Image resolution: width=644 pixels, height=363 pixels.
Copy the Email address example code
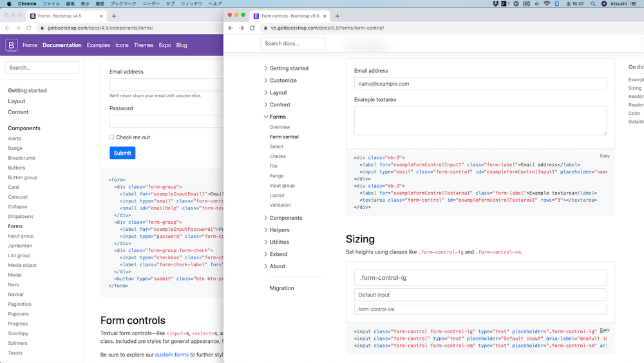[605, 156]
